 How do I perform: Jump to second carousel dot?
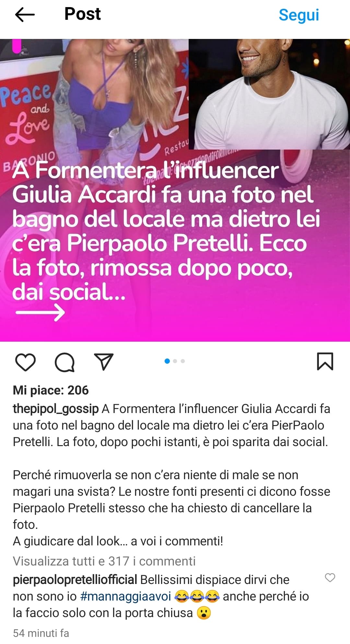(175, 361)
